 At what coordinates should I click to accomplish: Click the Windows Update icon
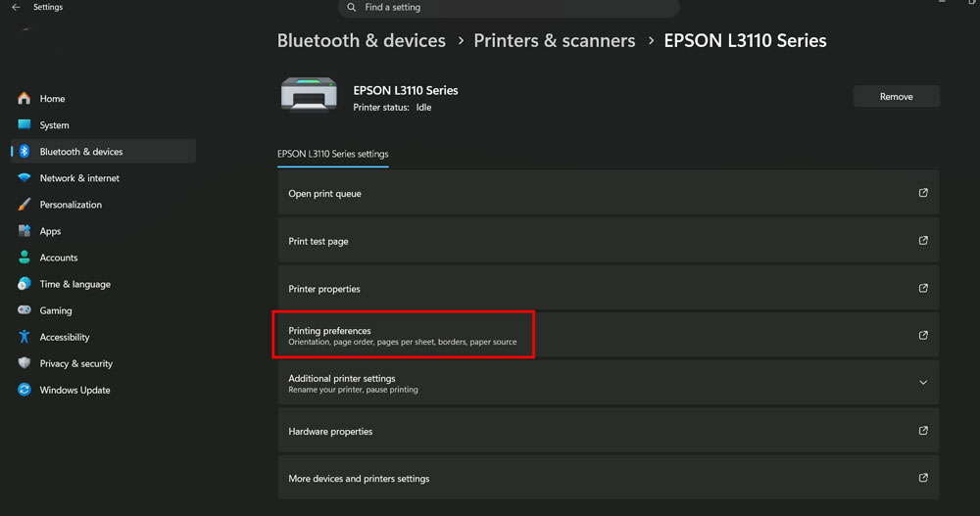(24, 389)
